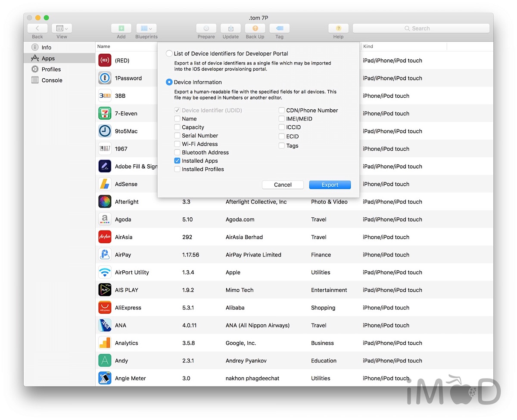This screenshot has height=420, width=517.
Task: Uncheck the Installed Apps checkbox
Action: [x=177, y=161]
